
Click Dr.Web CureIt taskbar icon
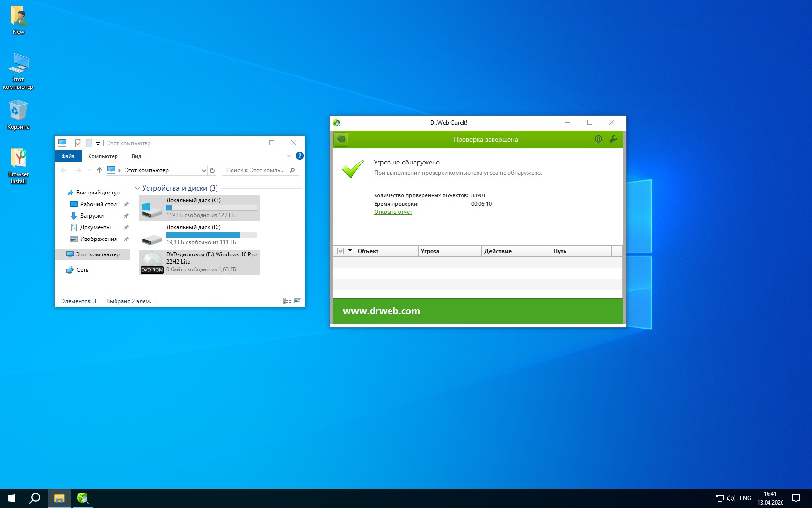[83, 498]
